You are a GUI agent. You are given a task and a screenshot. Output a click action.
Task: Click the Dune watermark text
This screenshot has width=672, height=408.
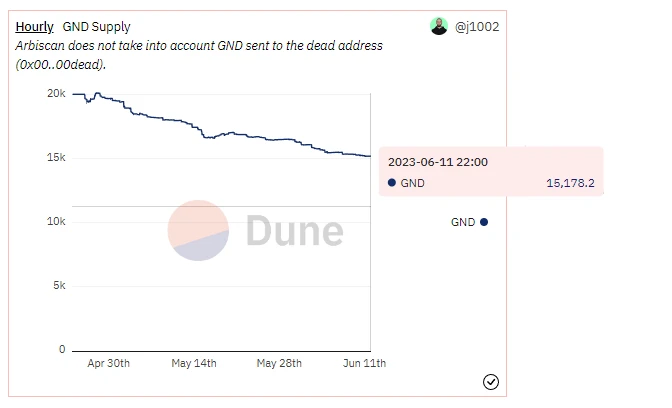coord(294,231)
